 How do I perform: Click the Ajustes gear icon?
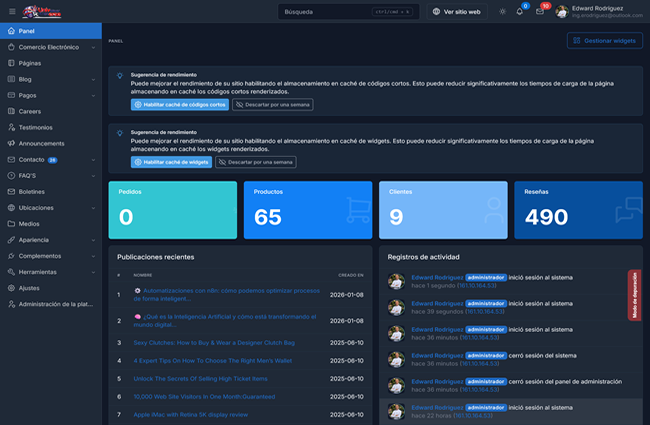[x=11, y=288]
